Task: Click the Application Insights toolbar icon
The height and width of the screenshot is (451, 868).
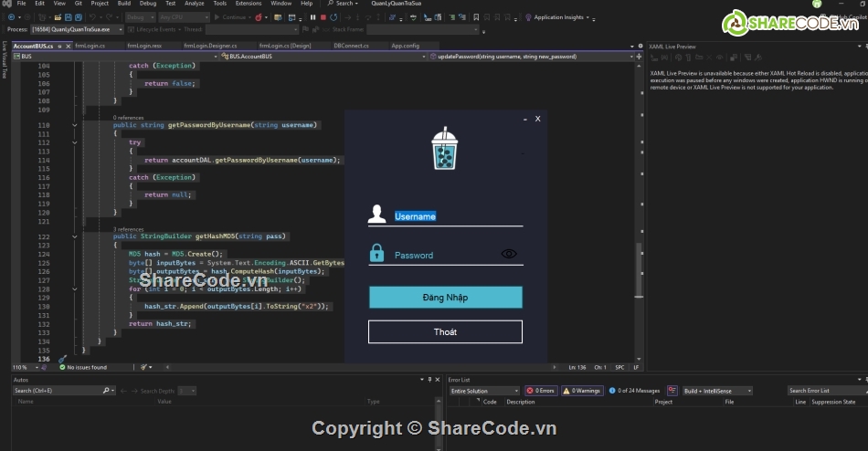Action: pyautogui.click(x=529, y=16)
